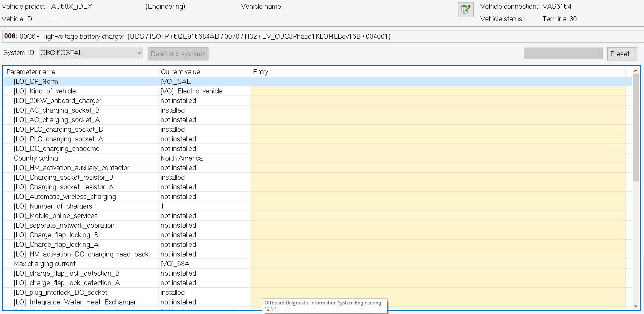Select the [LO]_Number_of_chargers row
This screenshot has height=314, width=644.
tap(81, 206)
